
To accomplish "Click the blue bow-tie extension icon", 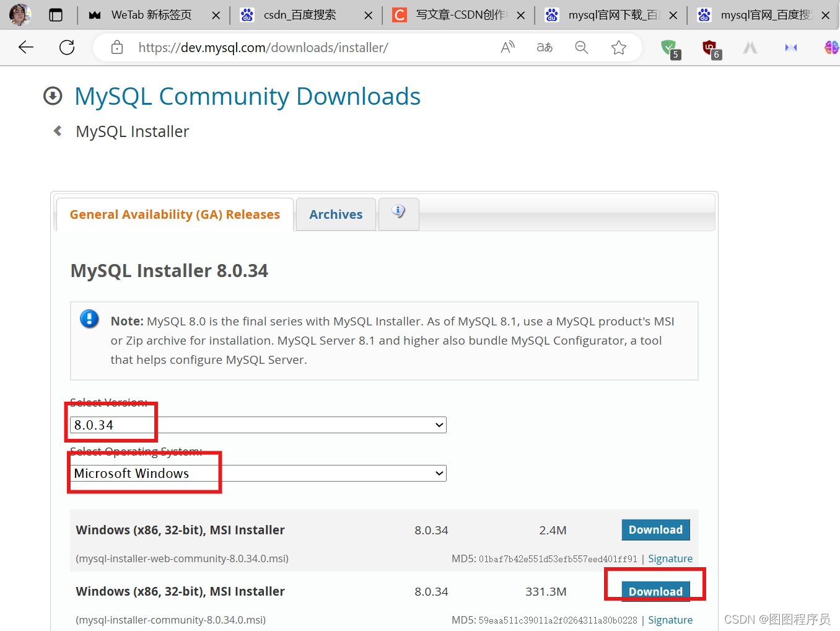I will (791, 47).
